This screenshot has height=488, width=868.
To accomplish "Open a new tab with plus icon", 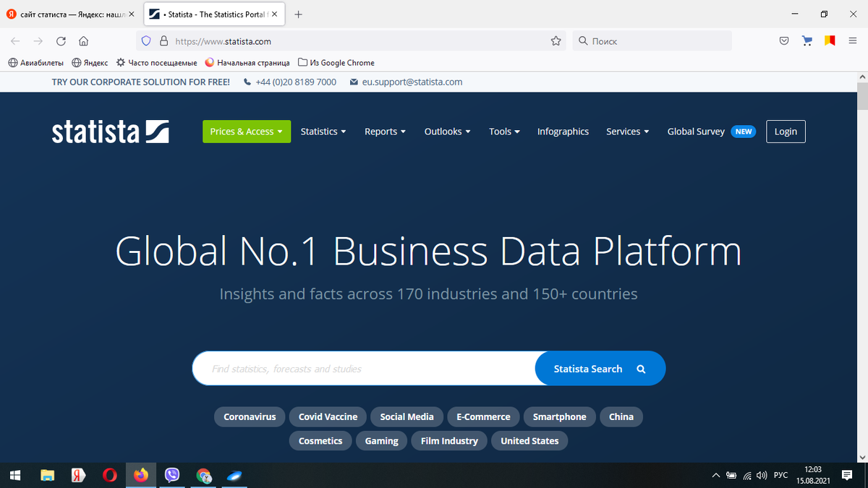I will 299,14.
